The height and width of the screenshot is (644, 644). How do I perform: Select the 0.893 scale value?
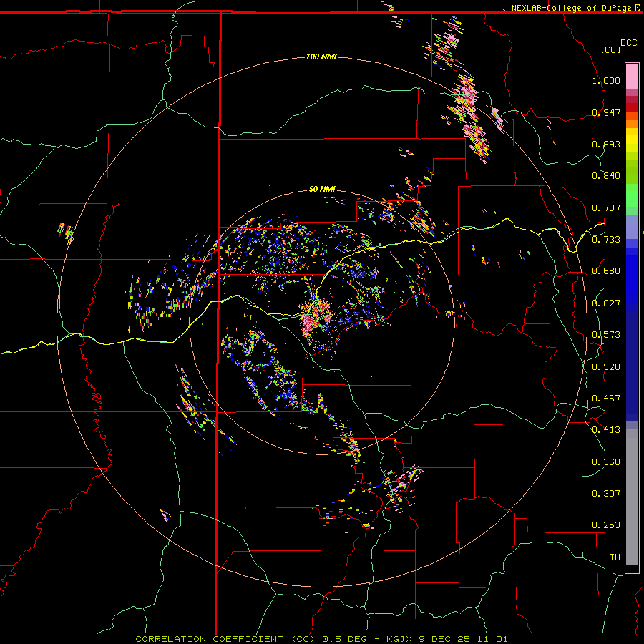[x=606, y=144]
